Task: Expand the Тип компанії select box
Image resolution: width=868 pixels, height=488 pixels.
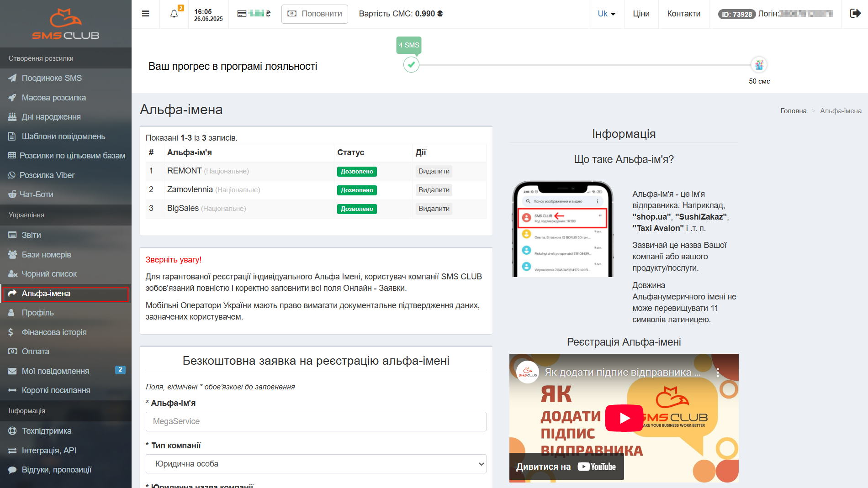Action: [316, 464]
